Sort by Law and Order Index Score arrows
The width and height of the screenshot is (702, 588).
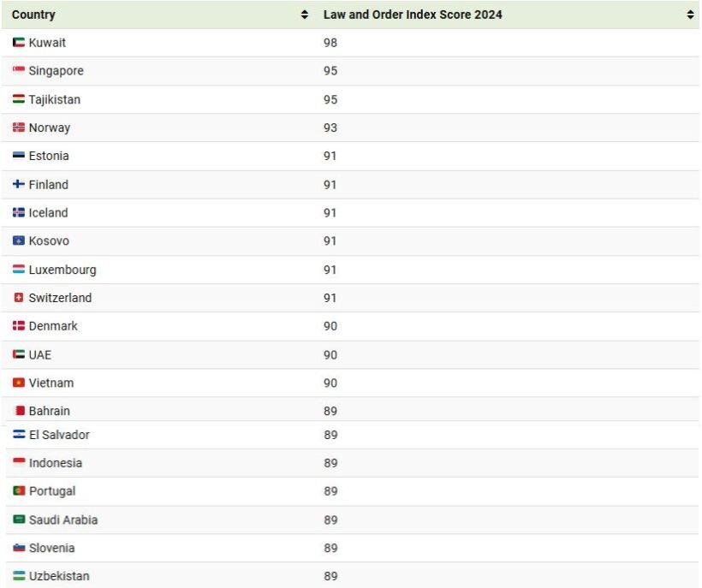[690, 15]
